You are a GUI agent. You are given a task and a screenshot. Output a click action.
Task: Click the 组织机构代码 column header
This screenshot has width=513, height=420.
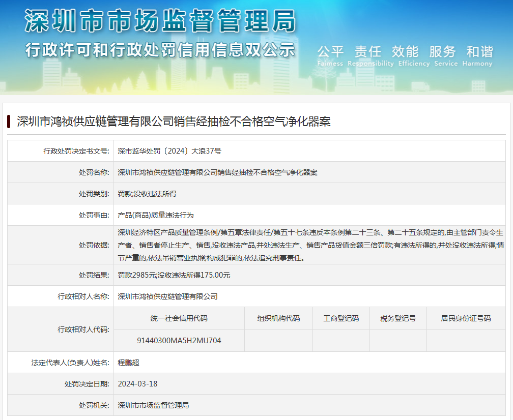278,318
